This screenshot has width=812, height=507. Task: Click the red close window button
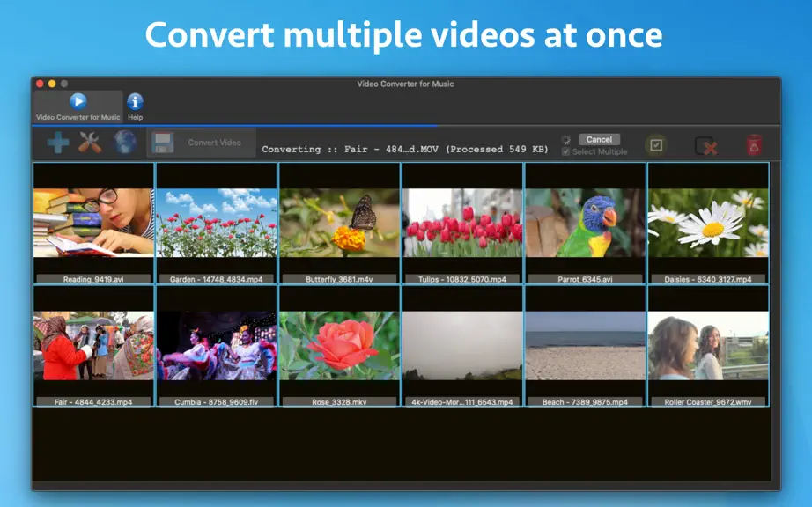(40, 84)
